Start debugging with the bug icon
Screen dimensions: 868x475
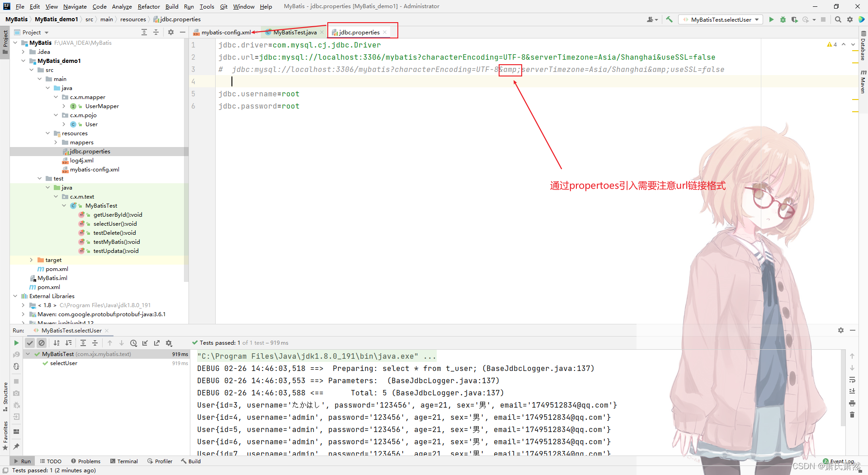[x=783, y=19]
